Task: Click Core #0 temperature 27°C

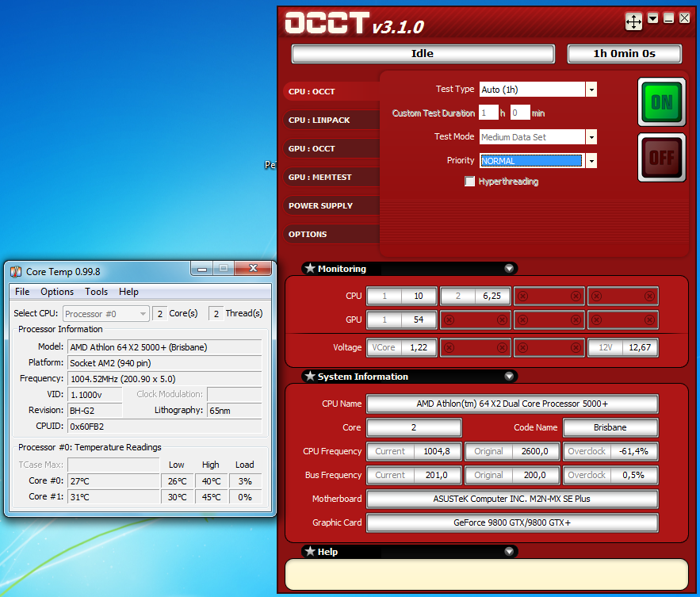Action: pos(114,481)
